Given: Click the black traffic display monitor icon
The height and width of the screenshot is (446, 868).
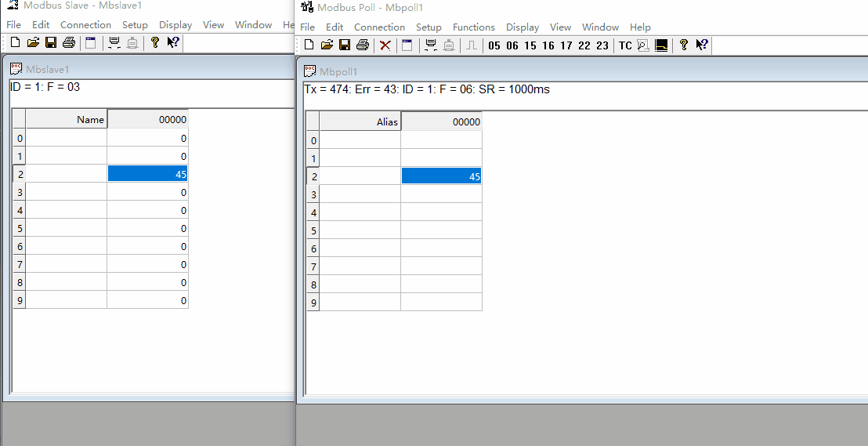Looking at the screenshot, I should pyautogui.click(x=661, y=45).
